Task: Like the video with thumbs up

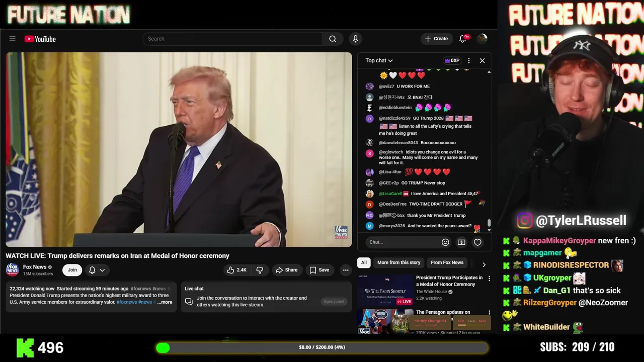Action: (x=236, y=270)
